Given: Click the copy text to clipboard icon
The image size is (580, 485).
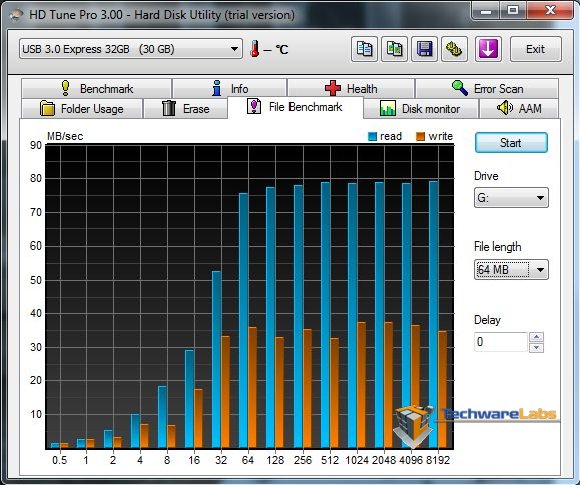Looking at the screenshot, I should click(x=364, y=49).
